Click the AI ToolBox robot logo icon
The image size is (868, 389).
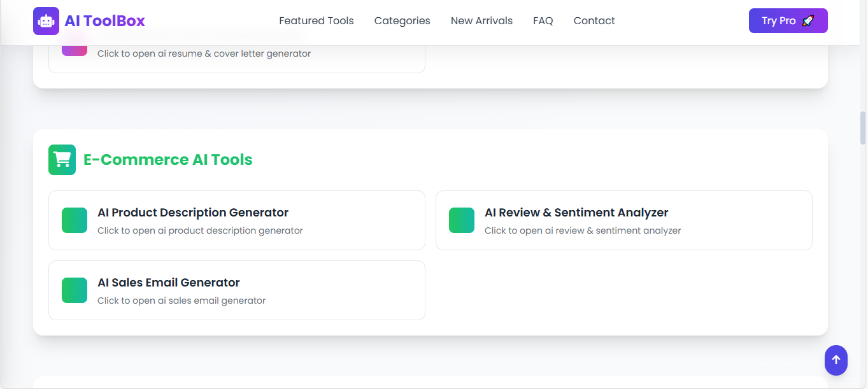coord(46,20)
